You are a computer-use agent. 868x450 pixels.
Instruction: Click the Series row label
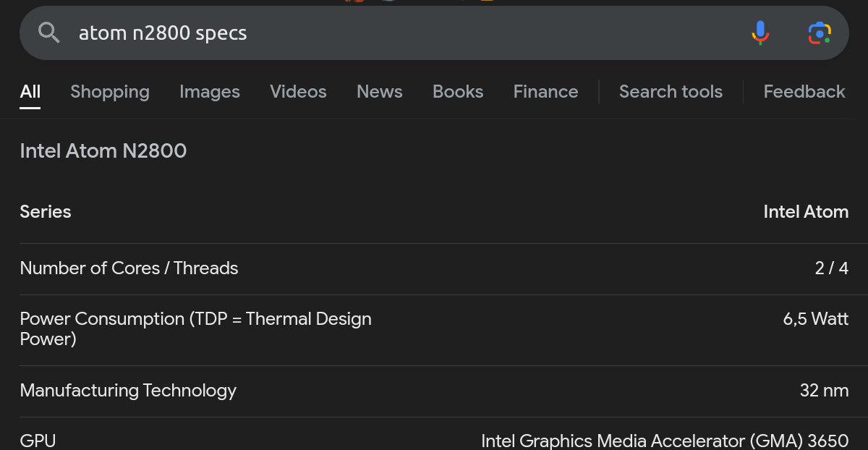[46, 212]
